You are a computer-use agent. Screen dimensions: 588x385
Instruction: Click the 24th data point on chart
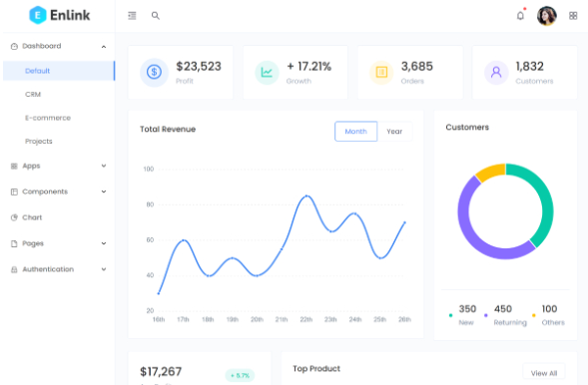355,213
